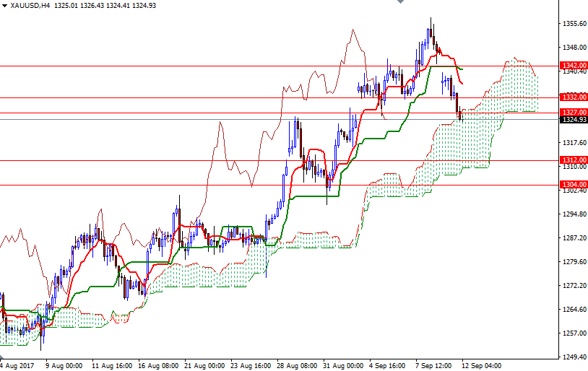Click the 1249.40 price scale value
This screenshot has height=371, width=588.
[573, 357]
